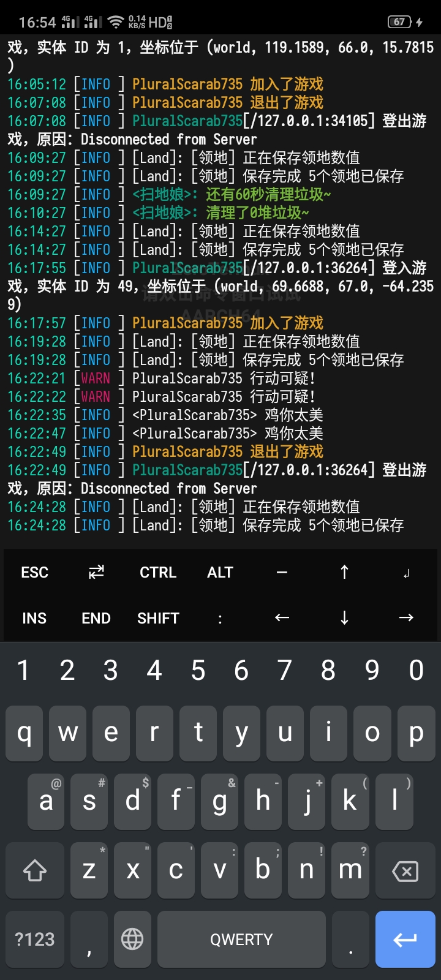Tap the log line 清理了0堆垃圾~

point(158,213)
